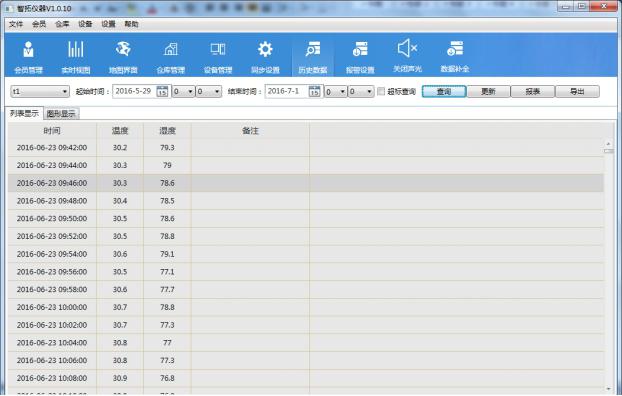Open the 文件 File menu
This screenshot has width=622, height=396.
coord(16,24)
